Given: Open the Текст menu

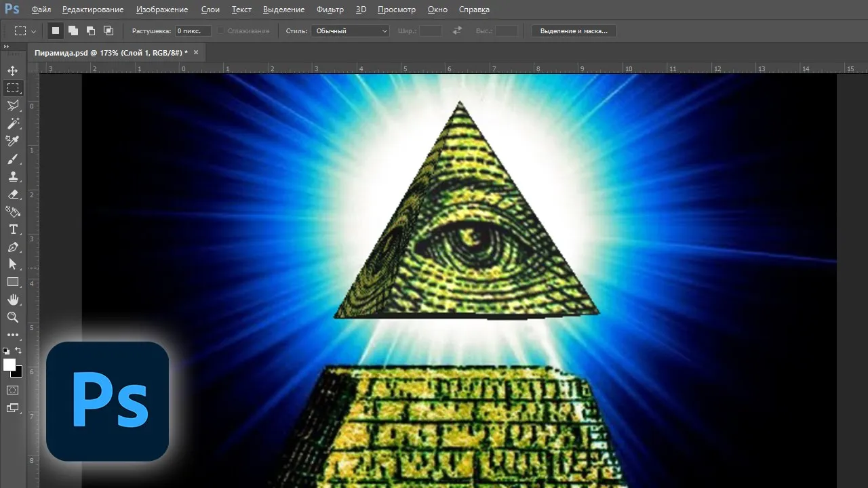Looking at the screenshot, I should pyautogui.click(x=241, y=9).
